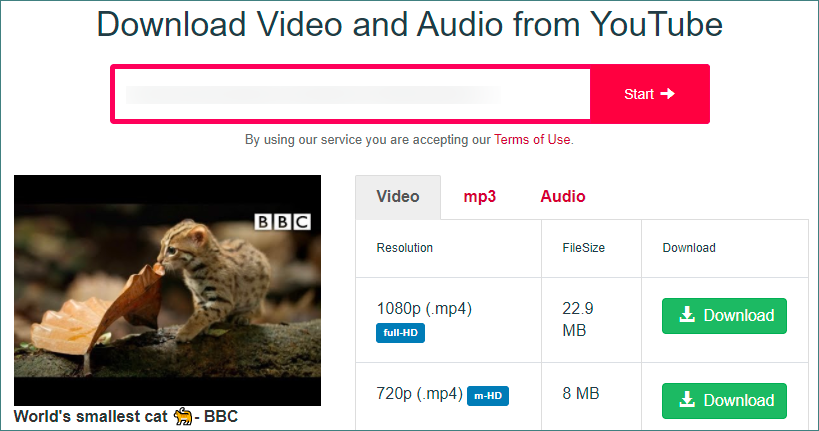This screenshot has width=819, height=431.
Task: Click the FileSize column header
Action: pyautogui.click(x=583, y=248)
